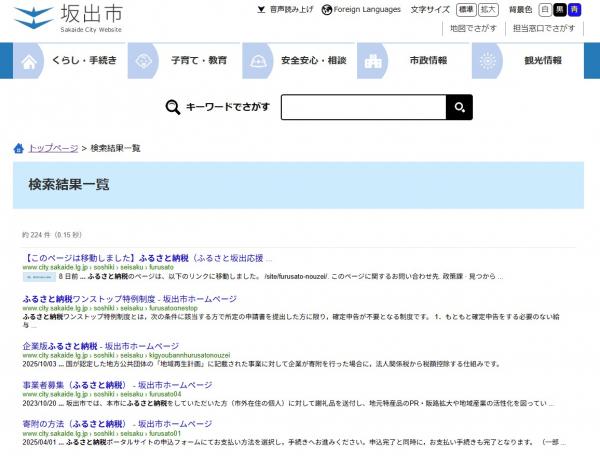Click the URL ending in furusato01
600x456 pixels.
click(101, 433)
